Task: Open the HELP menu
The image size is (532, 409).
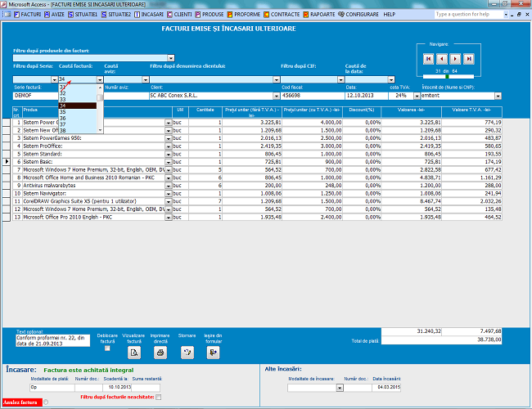Action: point(389,14)
